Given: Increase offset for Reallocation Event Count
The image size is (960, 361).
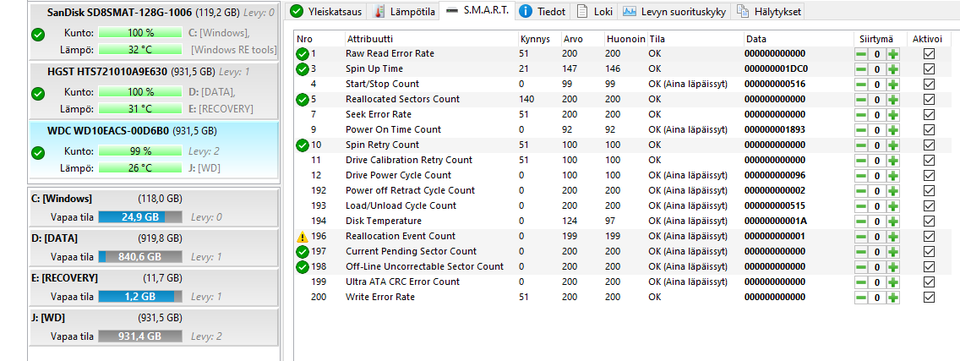Looking at the screenshot, I should click(893, 237).
